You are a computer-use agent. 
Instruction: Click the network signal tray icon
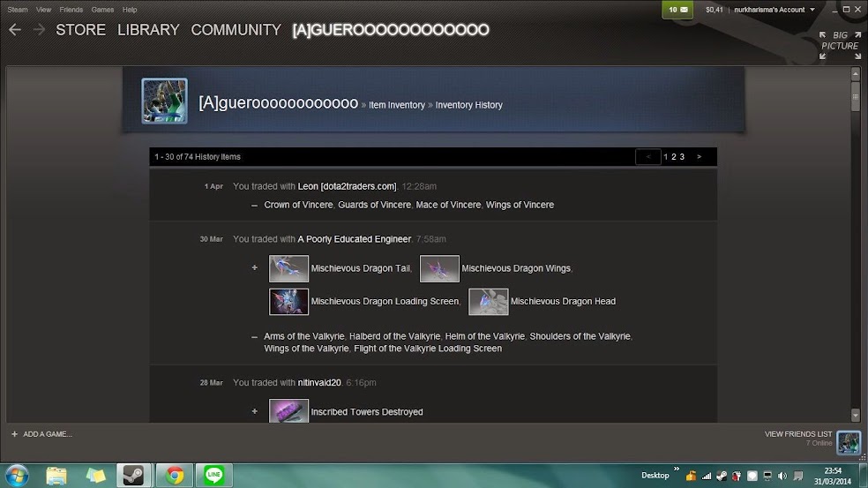coord(707,476)
